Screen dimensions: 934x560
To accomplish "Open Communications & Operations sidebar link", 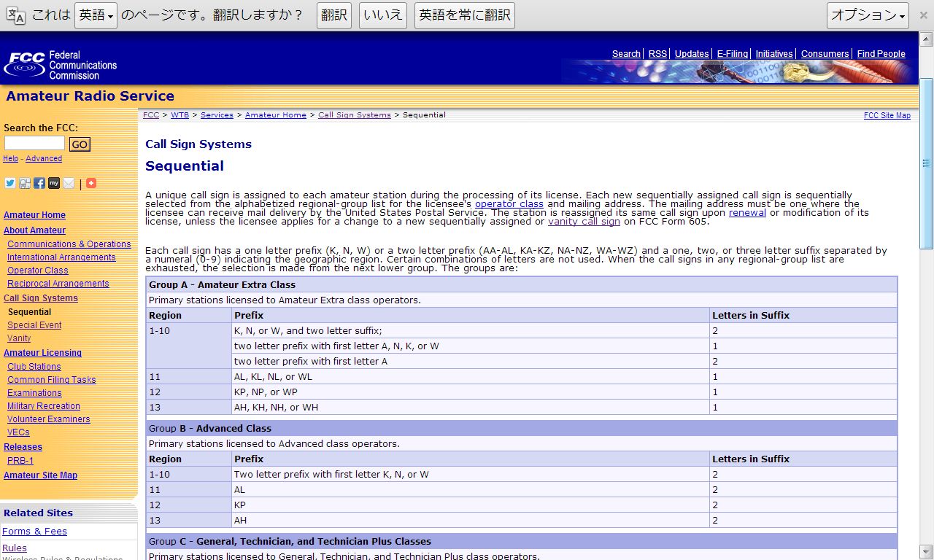I will (x=69, y=244).
